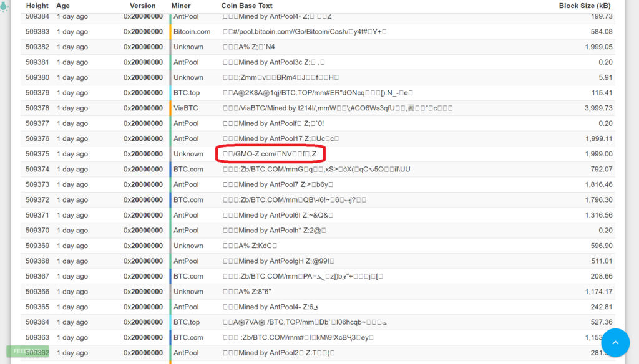Viewport: 639px width, 364px height.
Task: Click ViaBTC miner in row 509378
Action: tap(185, 108)
